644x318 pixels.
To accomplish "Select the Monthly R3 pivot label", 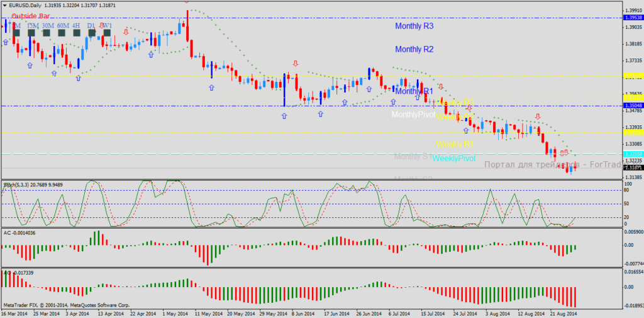I will click(414, 26).
